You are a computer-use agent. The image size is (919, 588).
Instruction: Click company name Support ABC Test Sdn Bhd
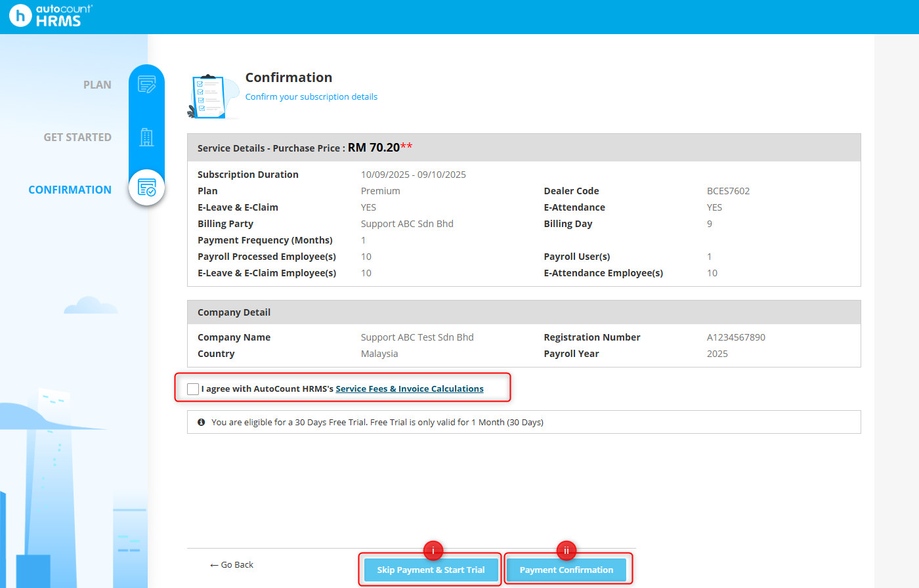coord(417,337)
